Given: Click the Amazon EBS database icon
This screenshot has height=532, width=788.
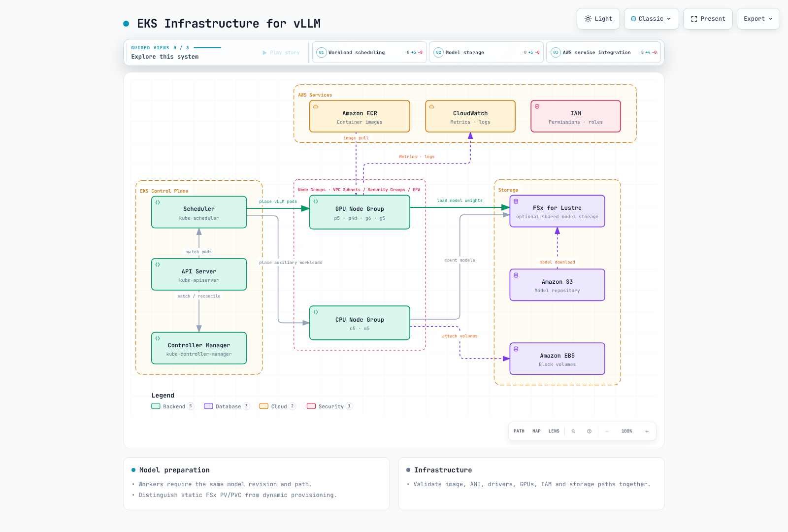Looking at the screenshot, I should click(x=516, y=349).
